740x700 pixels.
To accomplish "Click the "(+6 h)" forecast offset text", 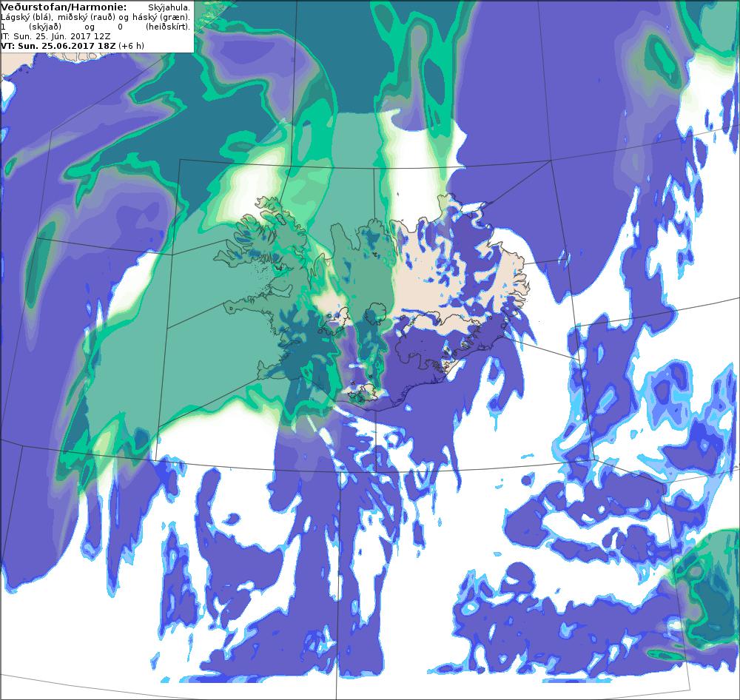I will [132, 46].
